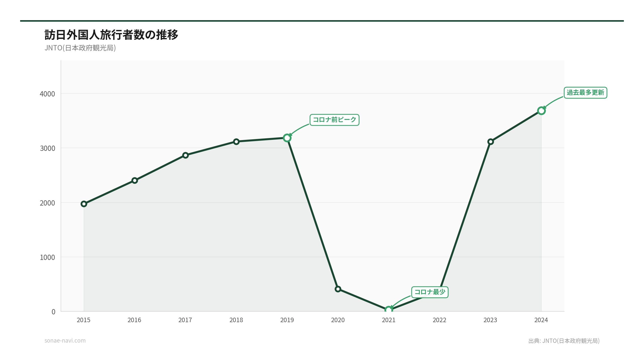Click the 4000 y-axis label
Screen dimensions: 644x364
[47, 94]
